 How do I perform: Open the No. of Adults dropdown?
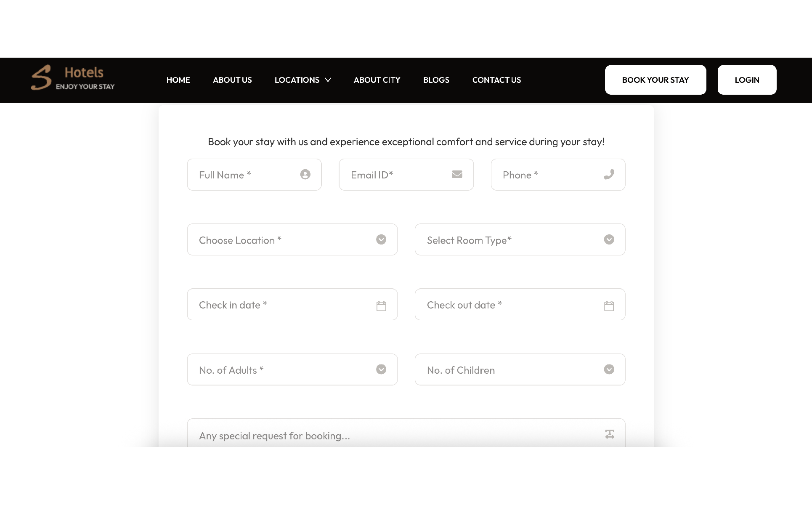pyautogui.click(x=292, y=369)
